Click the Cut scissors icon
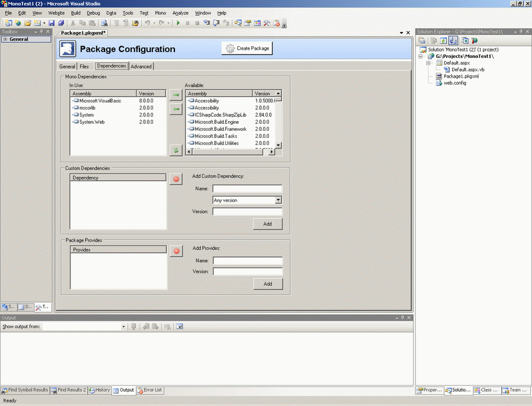The width and height of the screenshot is (532, 406). (73, 23)
